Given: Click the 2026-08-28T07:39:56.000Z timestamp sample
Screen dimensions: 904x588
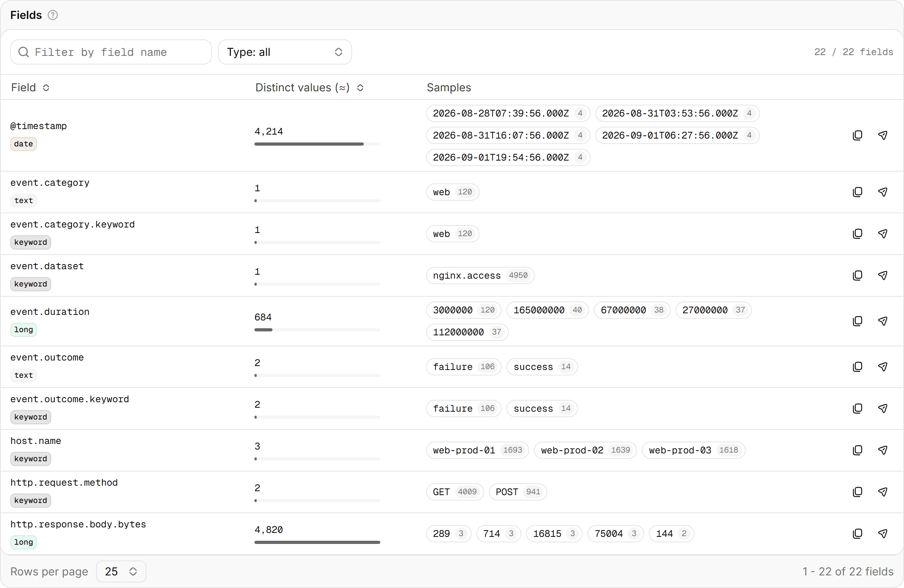Looking at the screenshot, I should point(508,113).
